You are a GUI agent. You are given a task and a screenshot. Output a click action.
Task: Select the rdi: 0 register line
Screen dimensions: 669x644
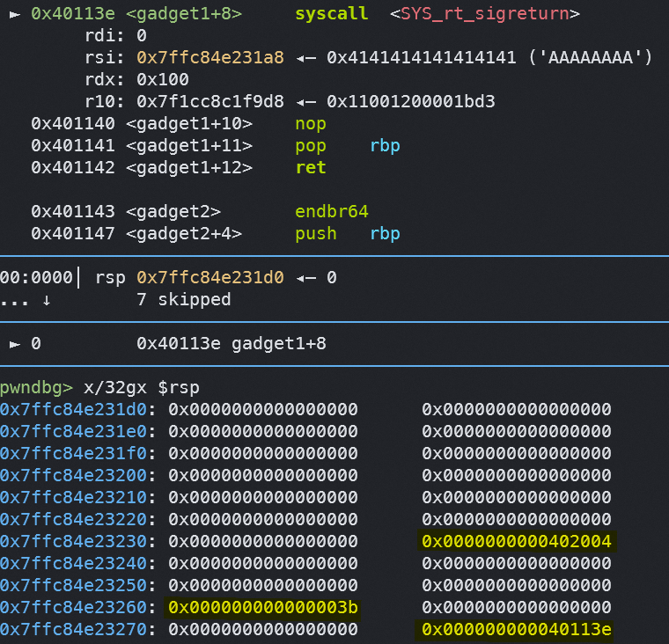click(115, 35)
